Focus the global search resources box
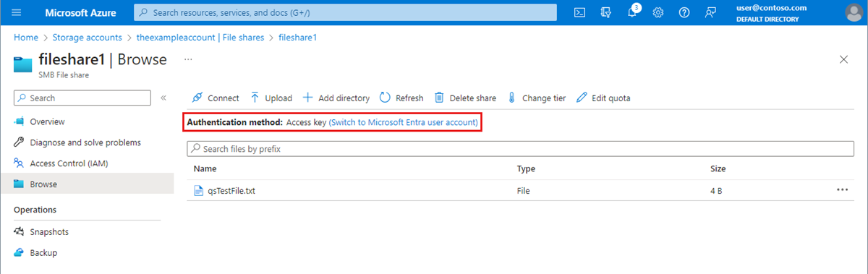 (345, 12)
